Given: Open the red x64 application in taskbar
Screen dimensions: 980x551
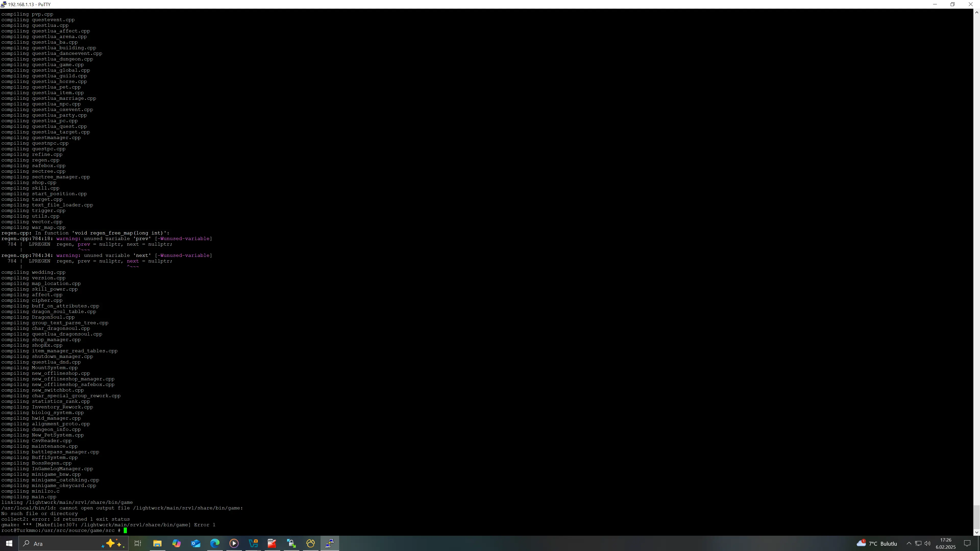Looking at the screenshot, I should tap(272, 543).
